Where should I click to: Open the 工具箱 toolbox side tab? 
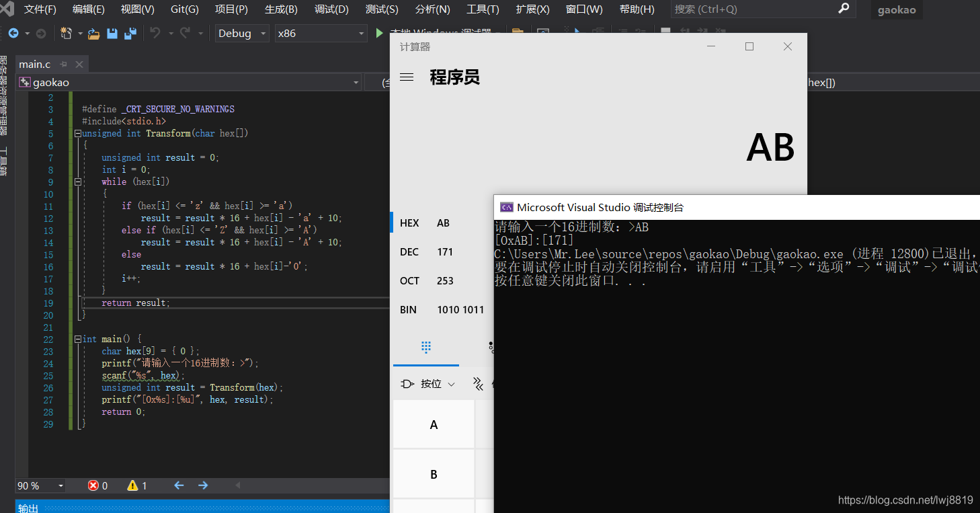tap(3, 161)
